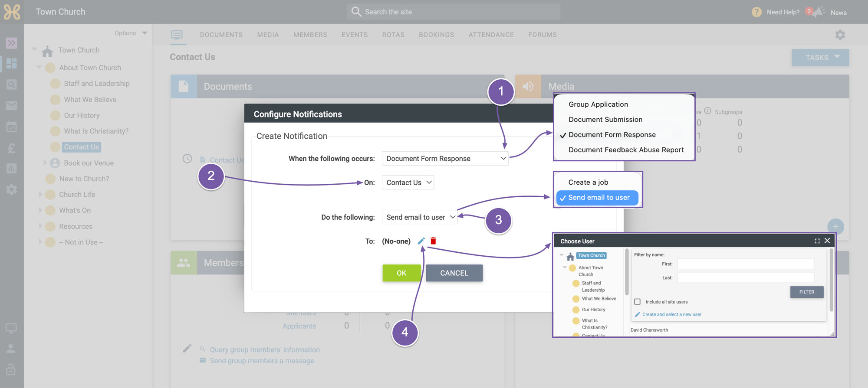Select the Send email to user option
The image size is (868, 388).
click(597, 198)
